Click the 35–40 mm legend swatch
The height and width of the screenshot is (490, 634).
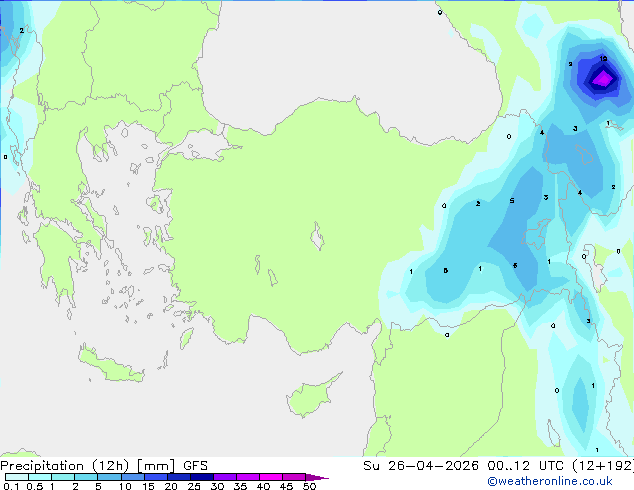click(247, 477)
